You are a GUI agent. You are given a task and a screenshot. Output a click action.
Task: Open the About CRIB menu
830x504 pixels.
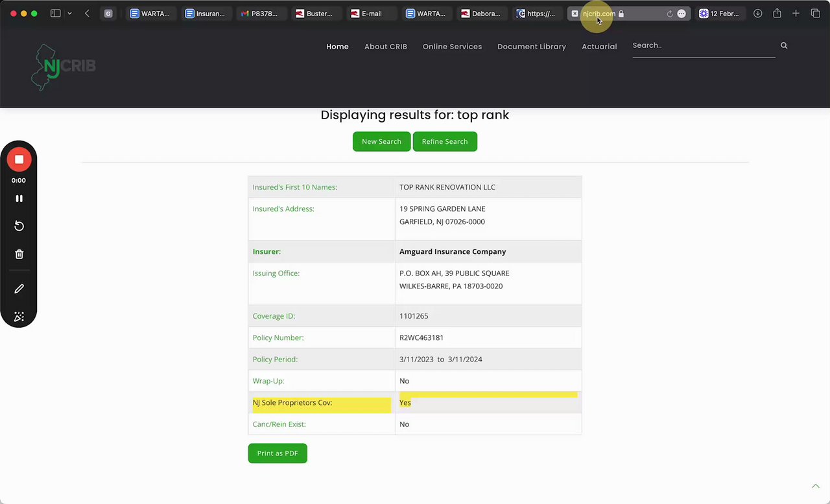[x=386, y=47]
